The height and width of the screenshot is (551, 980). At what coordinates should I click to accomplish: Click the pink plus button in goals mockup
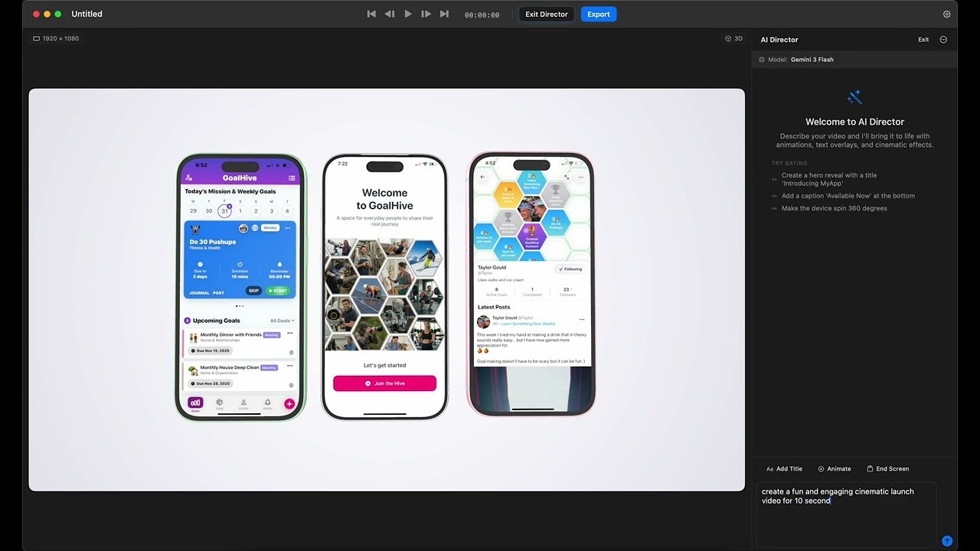[x=289, y=404]
